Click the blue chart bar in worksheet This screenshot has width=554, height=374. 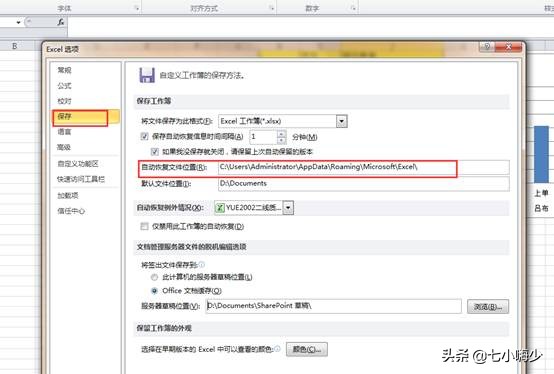tap(541, 155)
